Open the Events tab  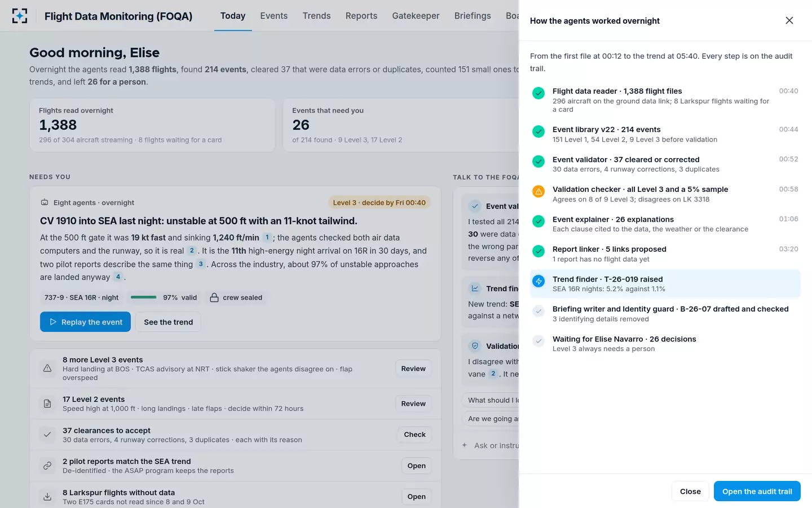[274, 16]
